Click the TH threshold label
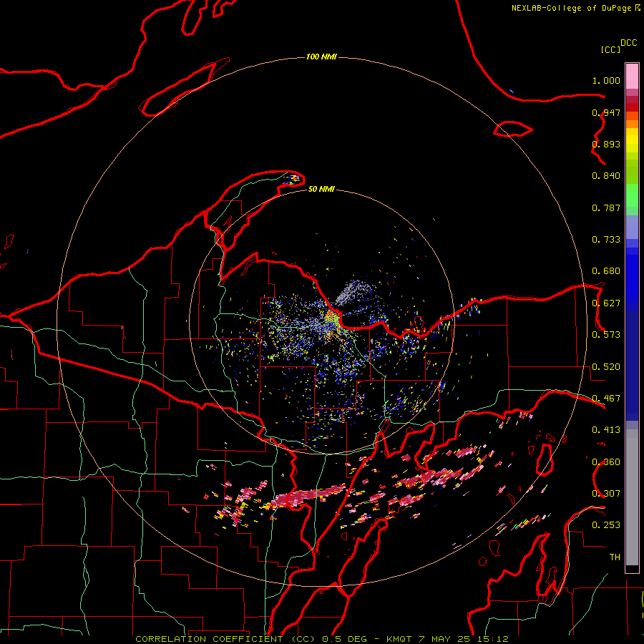The width and height of the screenshot is (644, 644). pos(615,557)
